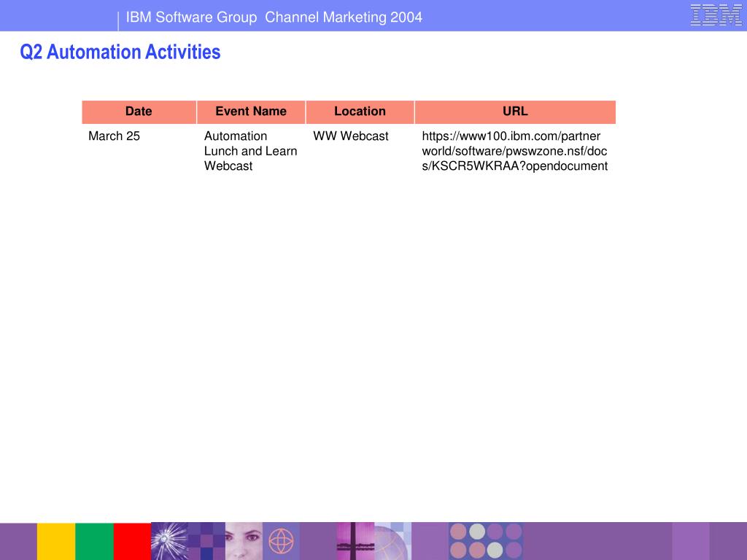Click the globe icon in footer
Screen dimensions: 747x560
point(281,542)
